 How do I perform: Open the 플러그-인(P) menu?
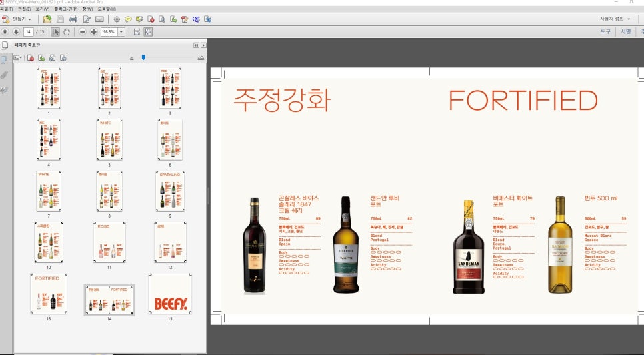click(66, 9)
